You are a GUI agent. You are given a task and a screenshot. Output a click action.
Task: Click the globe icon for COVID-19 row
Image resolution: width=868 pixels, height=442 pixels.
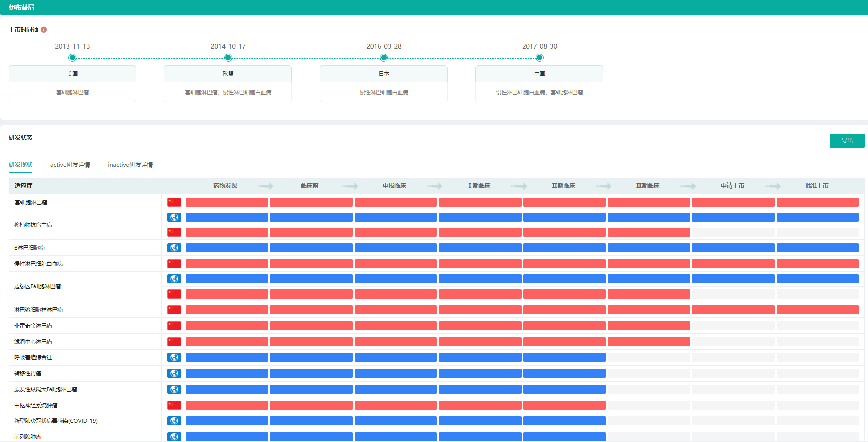tap(174, 421)
